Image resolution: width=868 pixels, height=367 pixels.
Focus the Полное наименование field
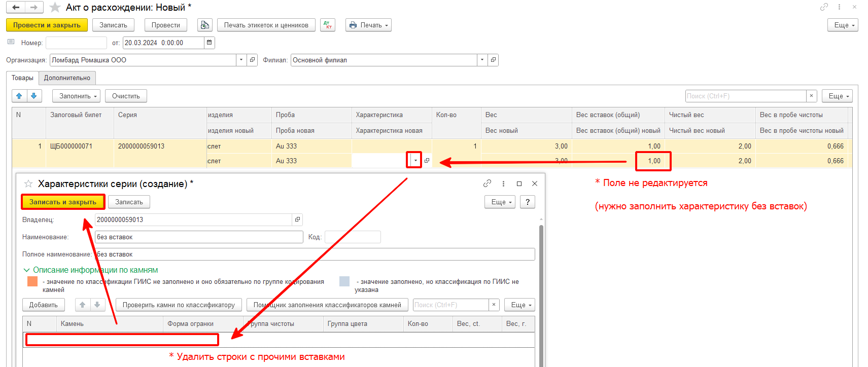point(315,254)
